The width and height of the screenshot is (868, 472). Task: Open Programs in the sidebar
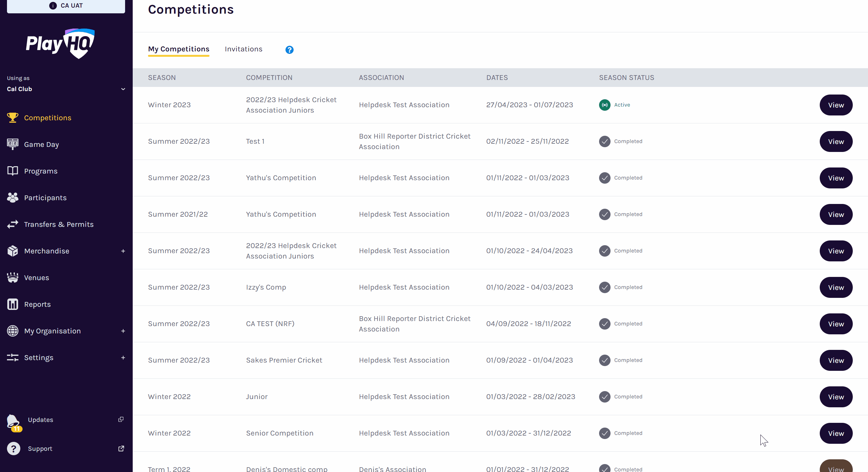coord(41,171)
